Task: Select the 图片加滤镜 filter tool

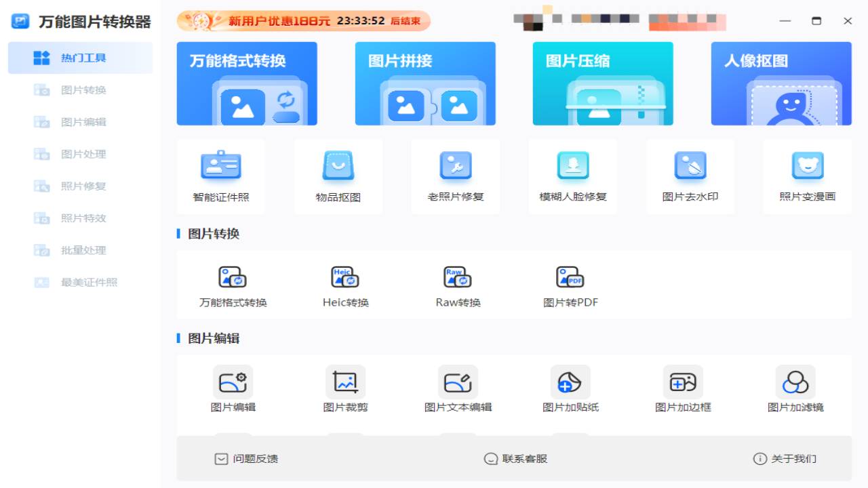Action: click(795, 388)
